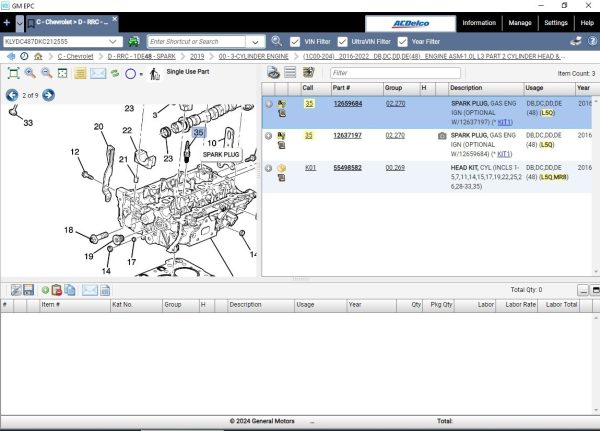Add part 12659684 using round plus button
Viewport: 600px width, 431px height.
click(x=269, y=103)
